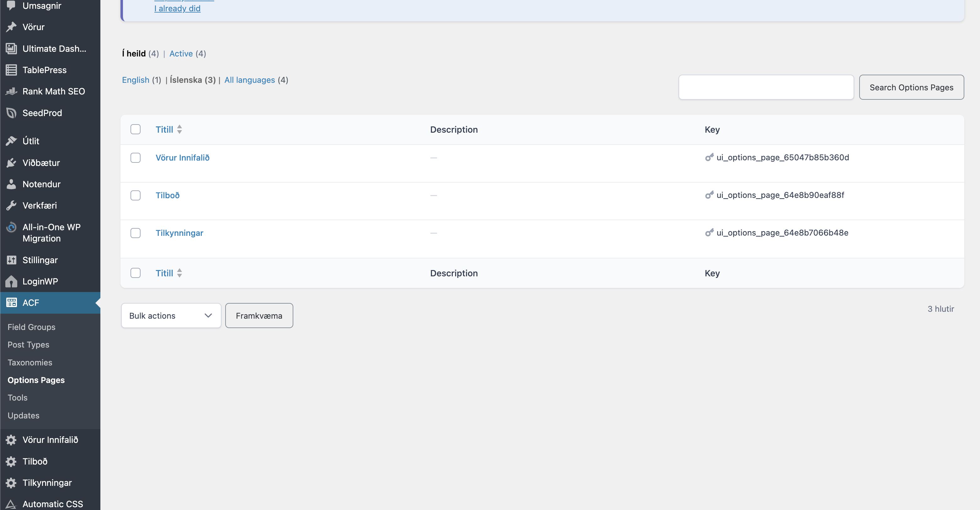Click the Útlit paintbrush icon
The height and width of the screenshot is (510, 980).
pos(11,141)
